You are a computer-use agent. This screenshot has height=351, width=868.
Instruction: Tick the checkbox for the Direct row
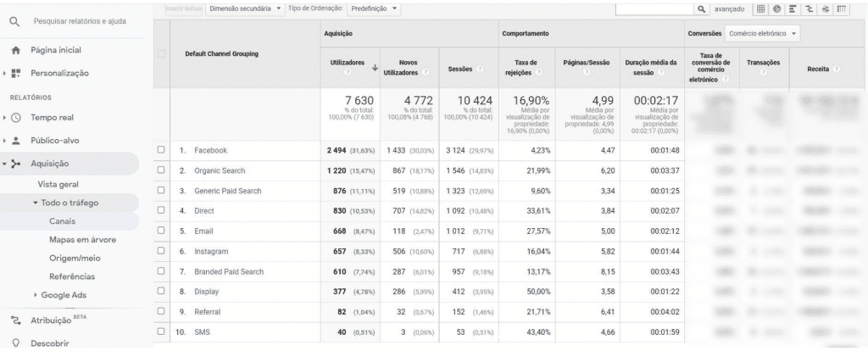pos(161,210)
